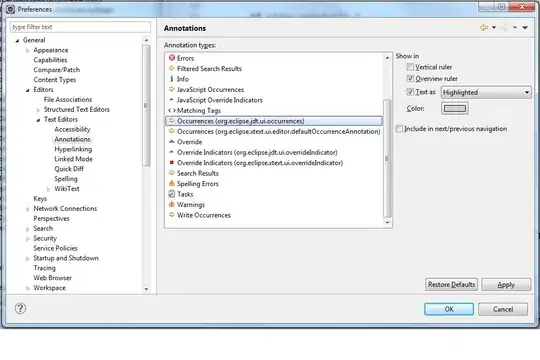Confirm with the OK button
The image size is (540, 360).
coord(449,309)
